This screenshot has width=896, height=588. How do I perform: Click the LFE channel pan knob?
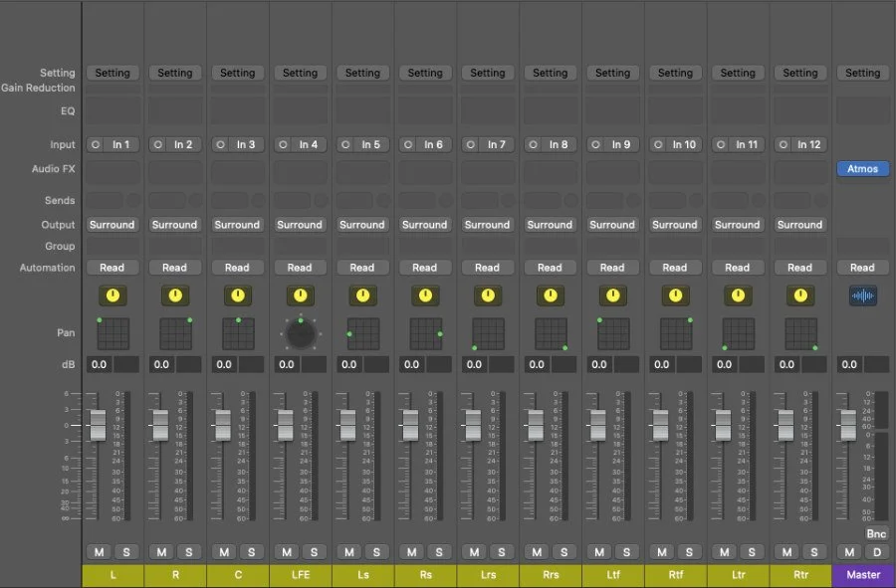[301, 334]
